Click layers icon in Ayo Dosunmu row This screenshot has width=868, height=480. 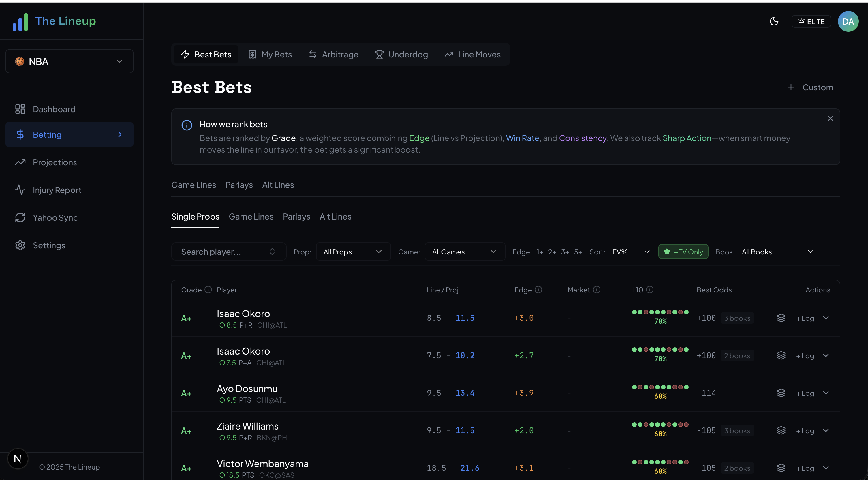tap(781, 393)
